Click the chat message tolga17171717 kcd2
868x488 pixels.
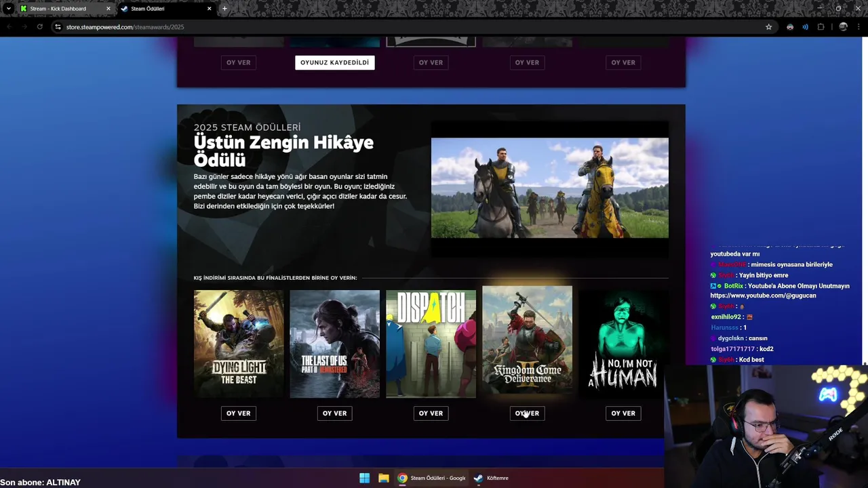tap(742, 349)
